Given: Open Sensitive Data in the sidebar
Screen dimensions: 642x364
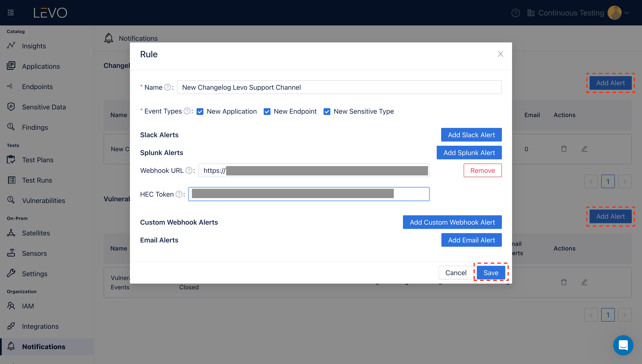Looking at the screenshot, I should click(x=44, y=107).
